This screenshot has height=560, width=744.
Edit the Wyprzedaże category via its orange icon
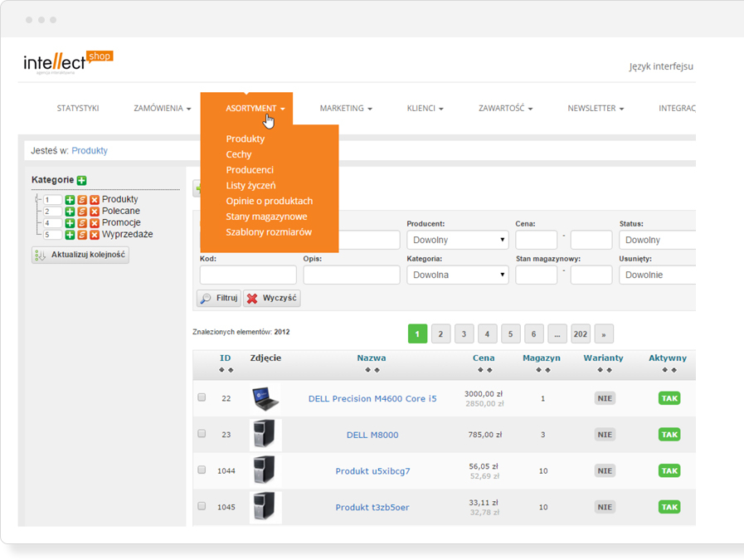tap(82, 235)
